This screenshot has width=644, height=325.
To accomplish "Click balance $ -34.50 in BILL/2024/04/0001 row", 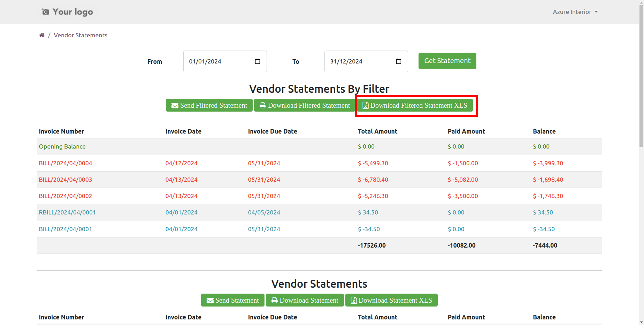I will click(x=544, y=229).
